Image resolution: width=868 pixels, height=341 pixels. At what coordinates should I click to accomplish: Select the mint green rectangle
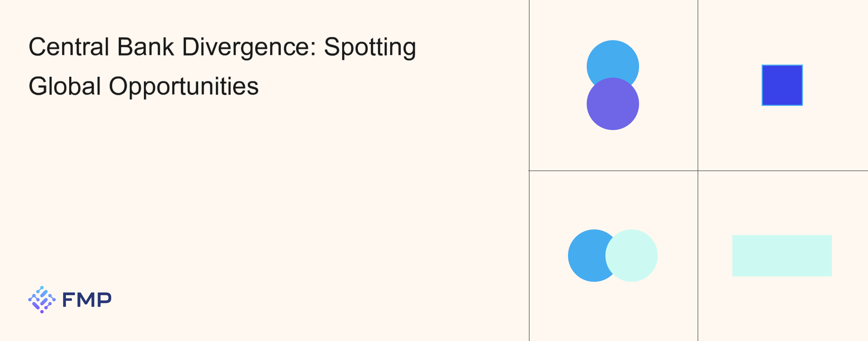click(782, 256)
